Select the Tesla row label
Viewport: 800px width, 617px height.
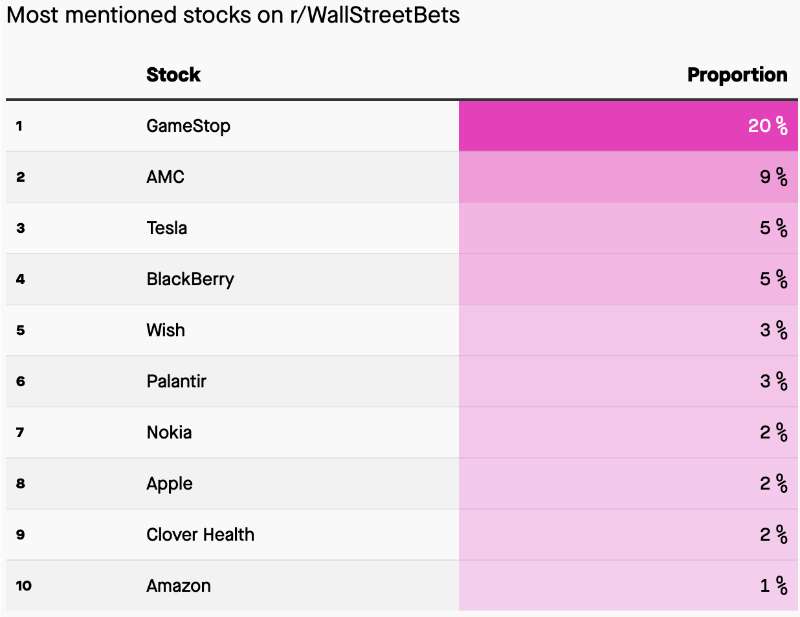coord(166,228)
